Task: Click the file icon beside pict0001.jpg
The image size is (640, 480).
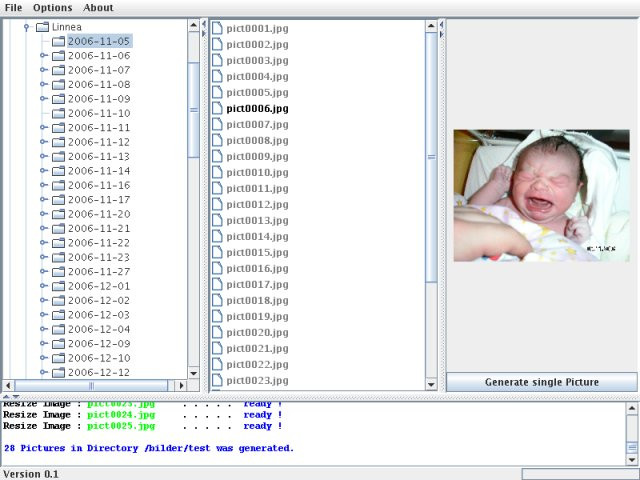Action: click(x=217, y=29)
